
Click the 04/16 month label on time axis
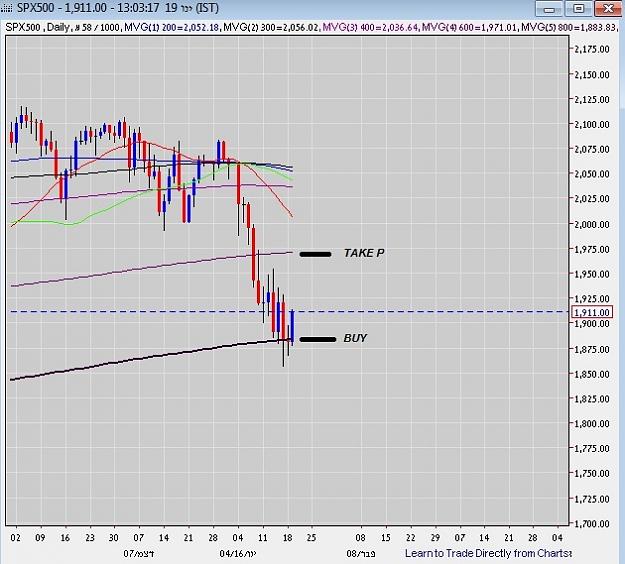[237, 554]
